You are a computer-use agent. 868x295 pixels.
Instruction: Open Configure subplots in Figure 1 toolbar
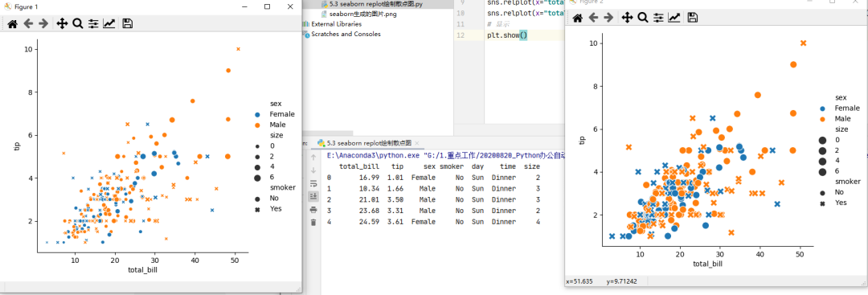click(x=93, y=23)
